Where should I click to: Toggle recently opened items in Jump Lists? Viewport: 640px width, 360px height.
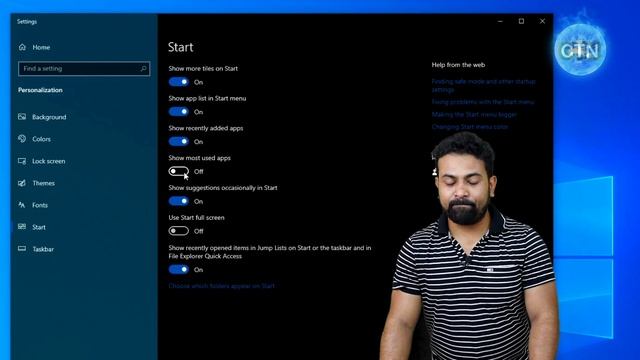tap(179, 269)
